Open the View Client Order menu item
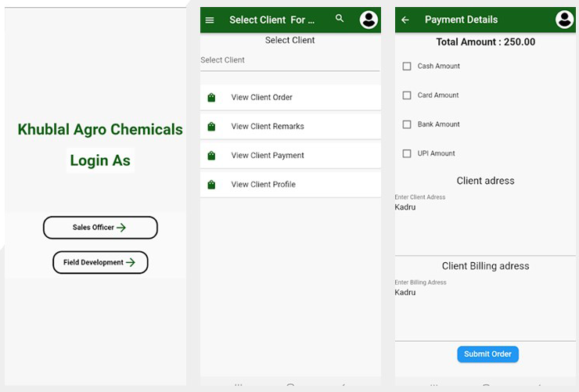The width and height of the screenshot is (579, 392). [x=290, y=98]
